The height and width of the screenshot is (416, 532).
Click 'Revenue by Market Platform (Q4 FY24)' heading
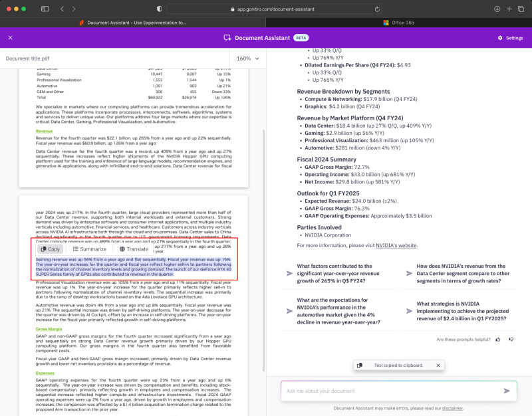point(350,118)
